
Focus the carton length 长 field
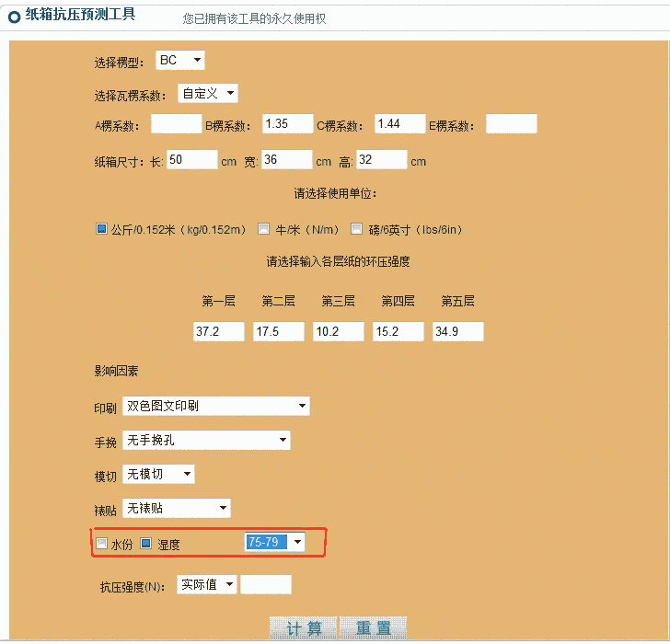click(191, 160)
